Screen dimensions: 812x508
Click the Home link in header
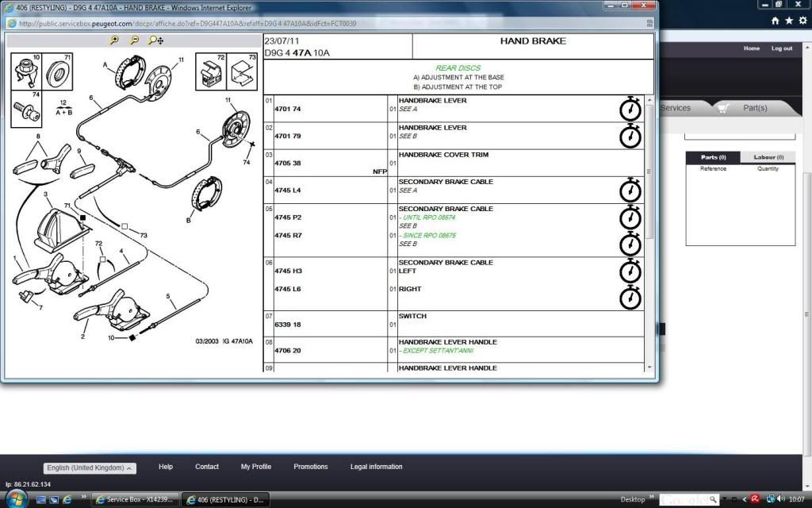[x=752, y=48]
